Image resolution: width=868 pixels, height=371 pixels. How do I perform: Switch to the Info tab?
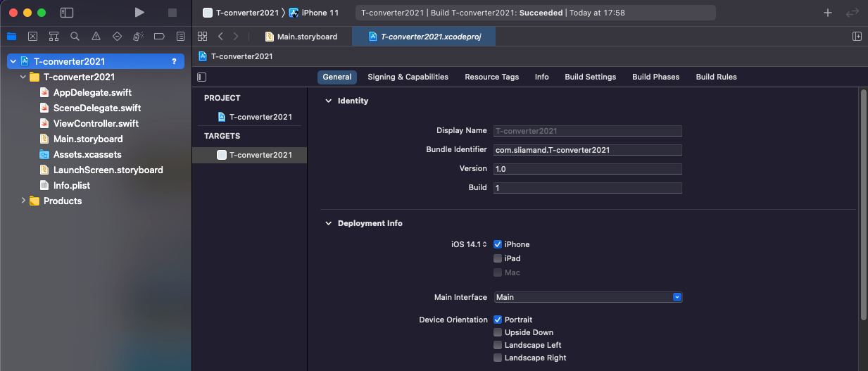point(541,77)
